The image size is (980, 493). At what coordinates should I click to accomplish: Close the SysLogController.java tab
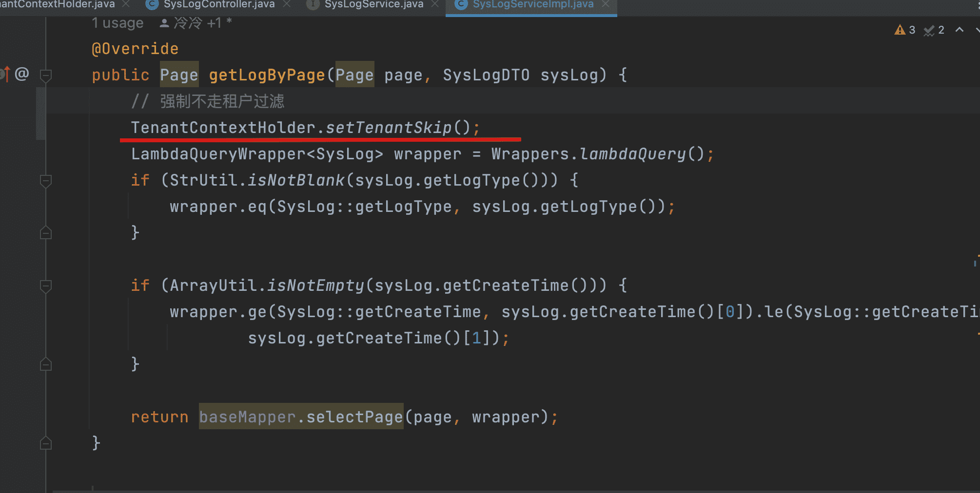click(x=287, y=4)
